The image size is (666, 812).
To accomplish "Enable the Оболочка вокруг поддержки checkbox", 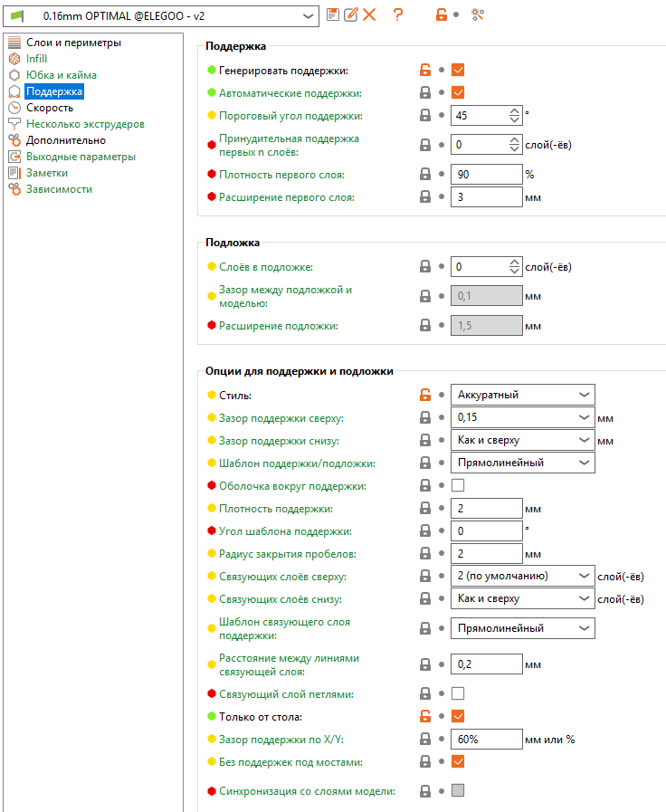I will point(458,486).
